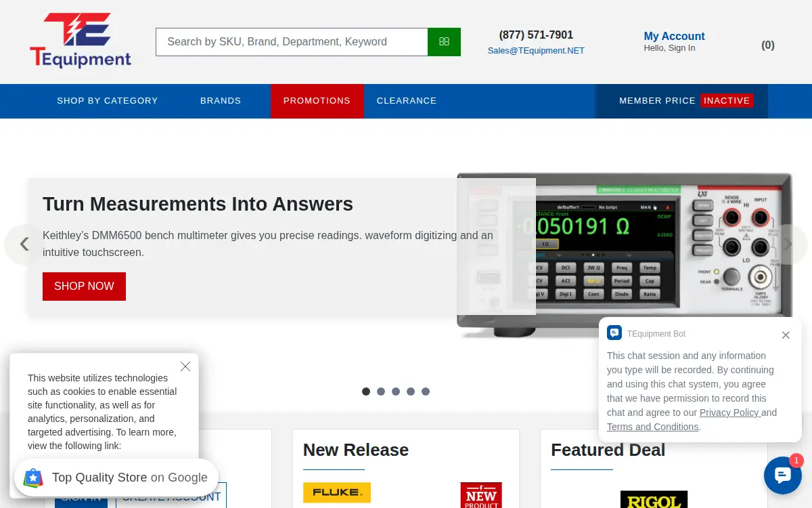The width and height of the screenshot is (812, 508).
Task: Click the Rigol brand logo
Action: click(654, 500)
